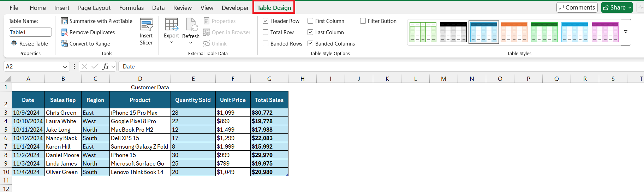Insert a slicer for the table
This screenshot has width=644, height=192.
point(146,31)
